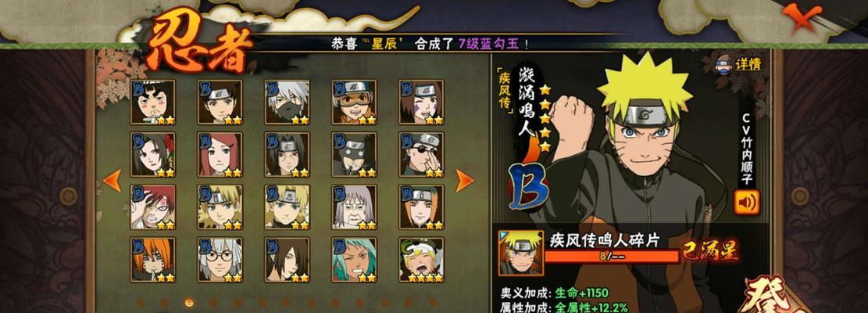This screenshot has width=868, height=313.
Task: Pick the teal-haired ninja portrait
Action: [x=354, y=260]
